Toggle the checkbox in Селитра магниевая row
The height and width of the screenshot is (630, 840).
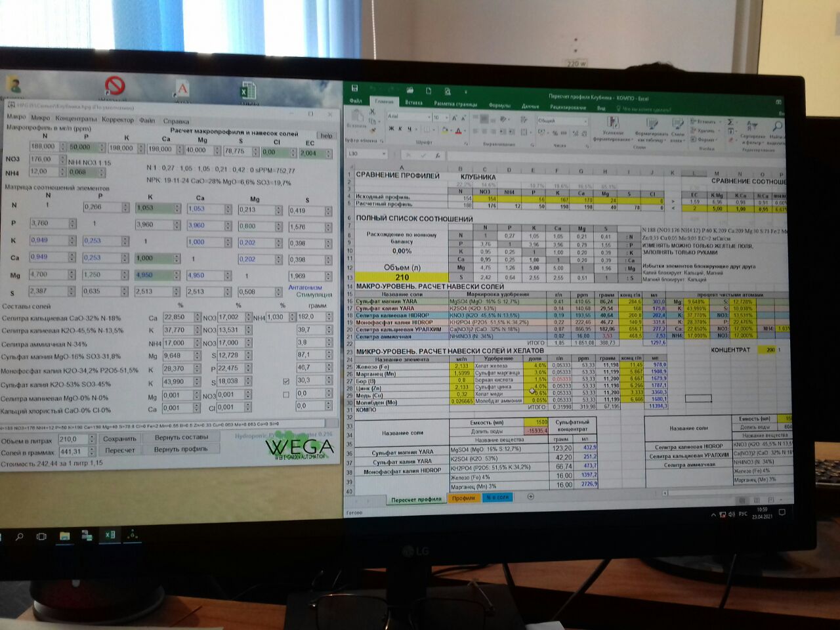[285, 394]
